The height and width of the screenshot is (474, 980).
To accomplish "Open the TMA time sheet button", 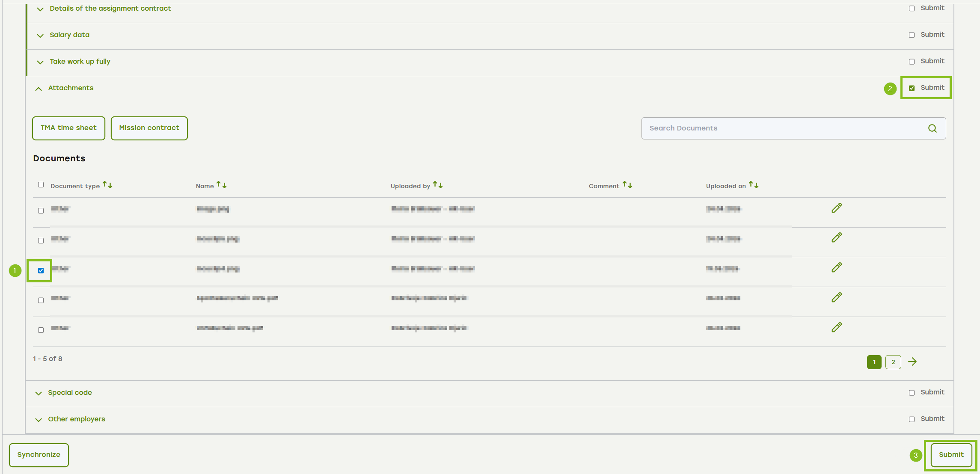I will (68, 128).
